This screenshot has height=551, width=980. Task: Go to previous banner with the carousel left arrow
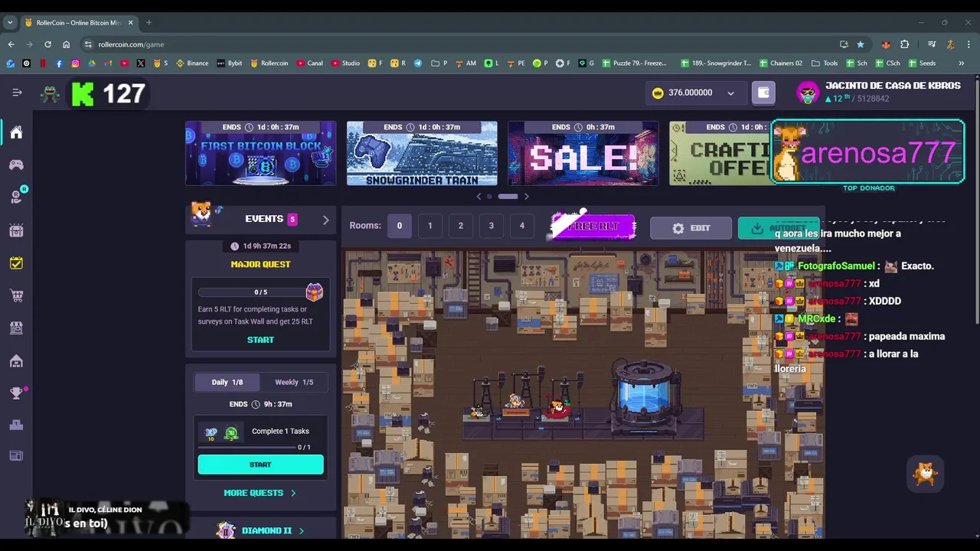point(479,197)
